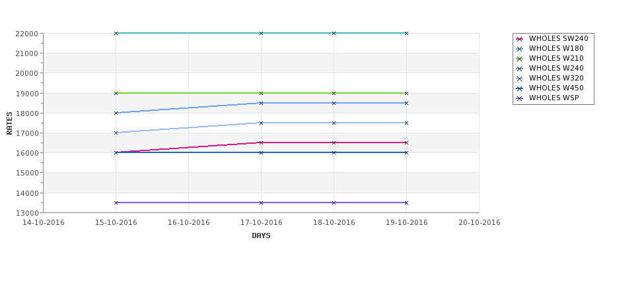Image resolution: width=644 pixels, height=283 pixels.
Task: Select the WHOLES WSP legend label
Action: 554,98
